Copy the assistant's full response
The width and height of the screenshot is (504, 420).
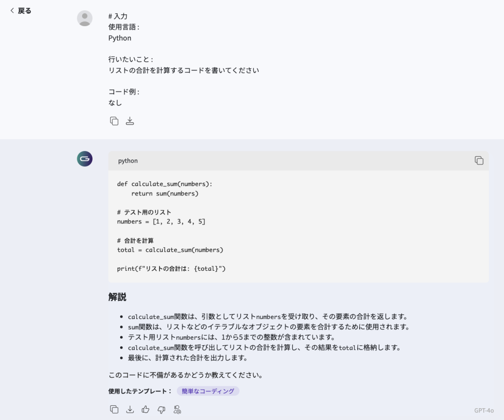pos(114,410)
